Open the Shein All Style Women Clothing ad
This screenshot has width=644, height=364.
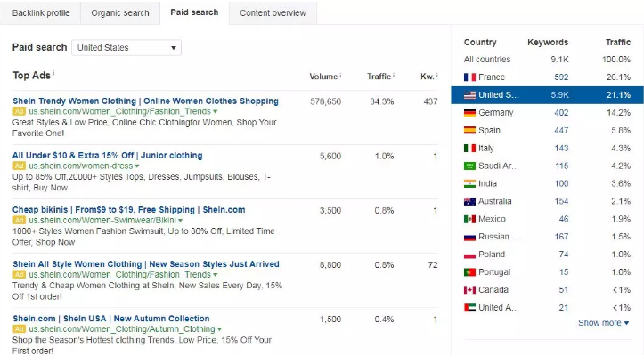pos(146,264)
